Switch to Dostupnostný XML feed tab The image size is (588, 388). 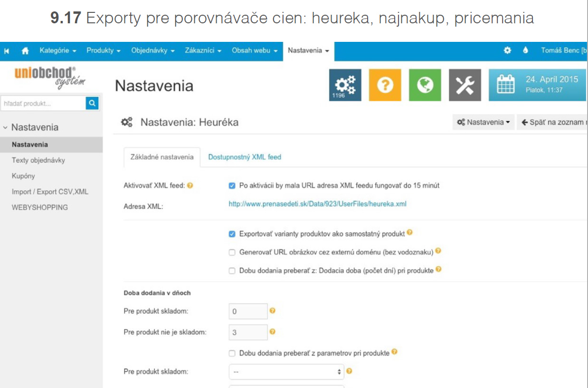(245, 157)
